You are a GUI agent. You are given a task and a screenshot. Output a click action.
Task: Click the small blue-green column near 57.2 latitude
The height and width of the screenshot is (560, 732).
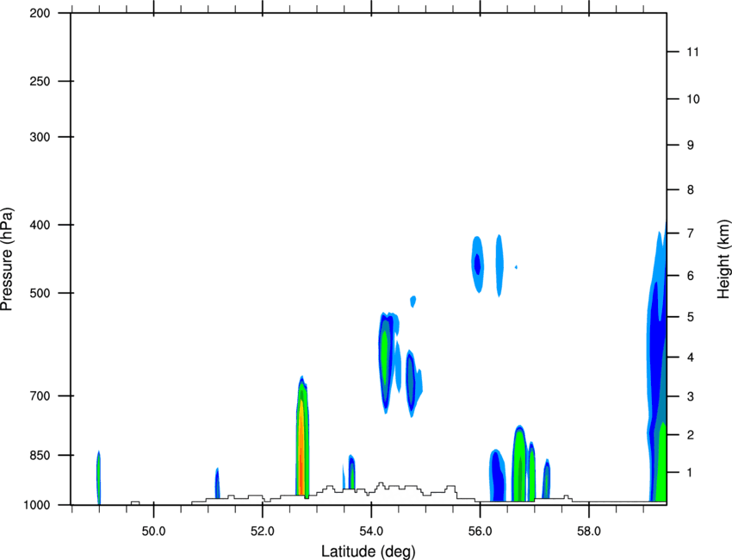coord(547,479)
